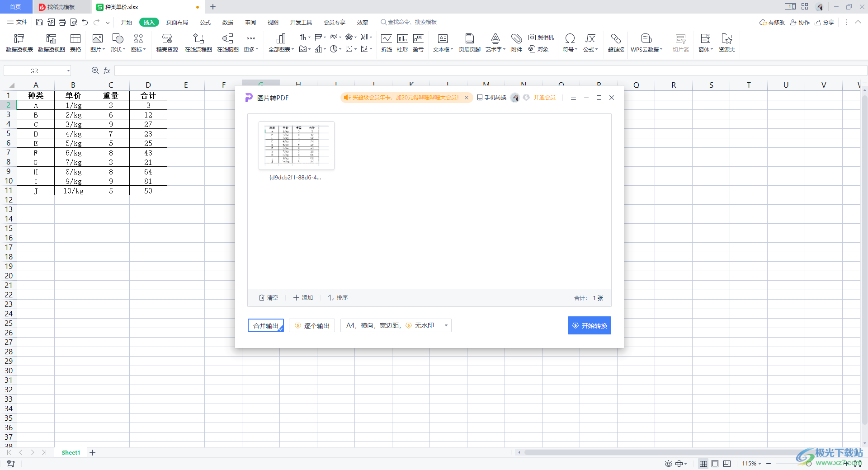Open the Page Layout (页面布局) tab
This screenshot has width=868, height=470.
coord(177,22)
